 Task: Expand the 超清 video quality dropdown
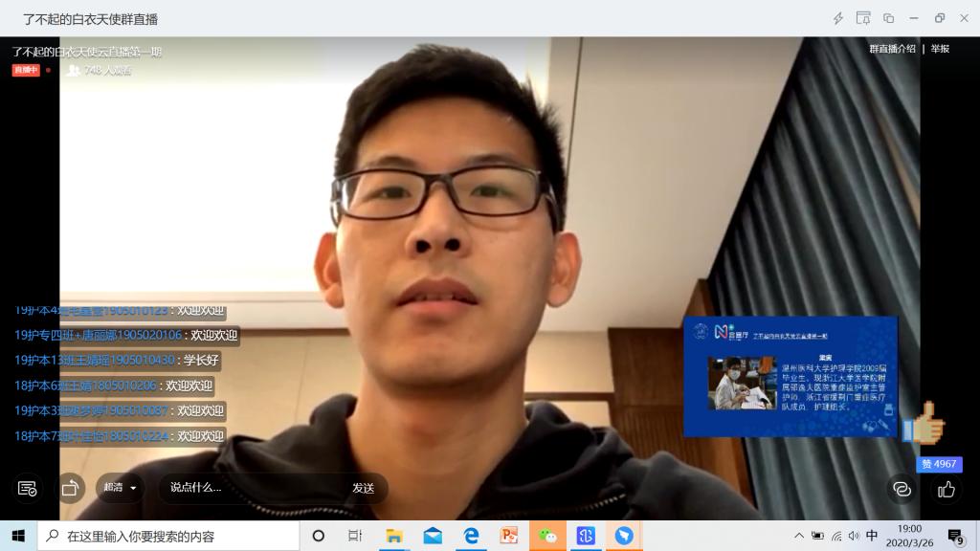(121, 488)
